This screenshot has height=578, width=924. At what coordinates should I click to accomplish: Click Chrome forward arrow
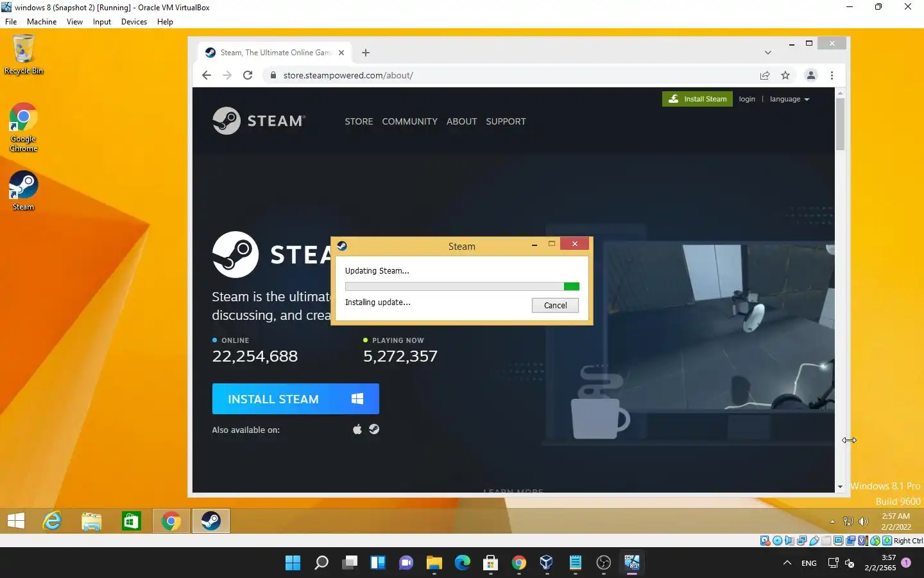pos(227,75)
